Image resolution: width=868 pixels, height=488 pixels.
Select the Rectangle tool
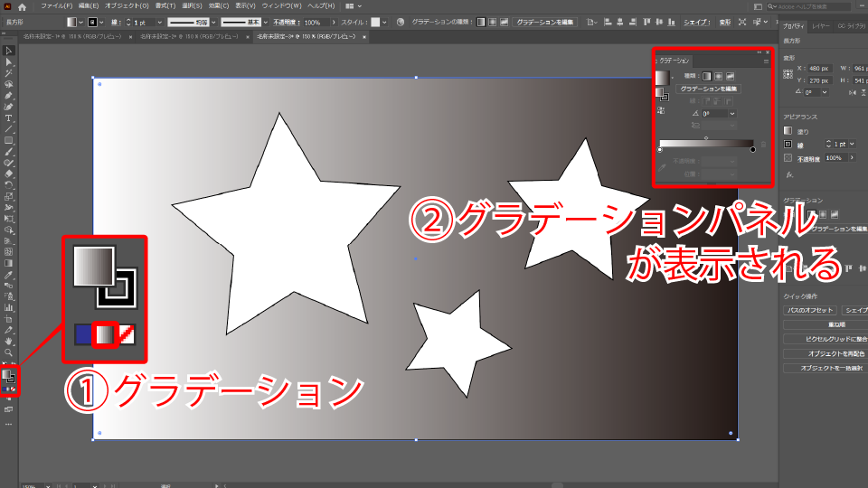click(x=8, y=141)
